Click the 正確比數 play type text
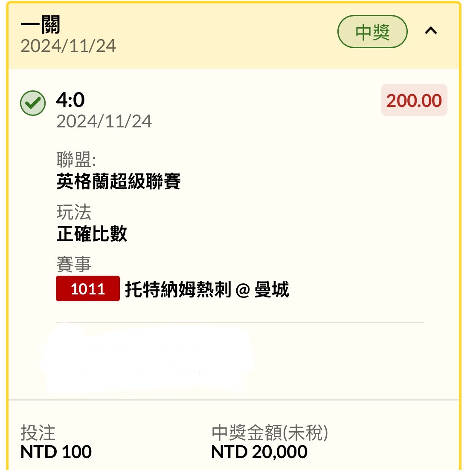The height and width of the screenshot is (470, 476). (x=92, y=234)
